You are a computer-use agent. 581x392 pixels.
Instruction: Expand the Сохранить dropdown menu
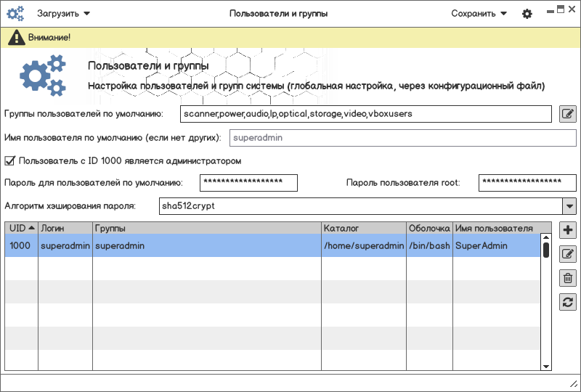(x=479, y=14)
